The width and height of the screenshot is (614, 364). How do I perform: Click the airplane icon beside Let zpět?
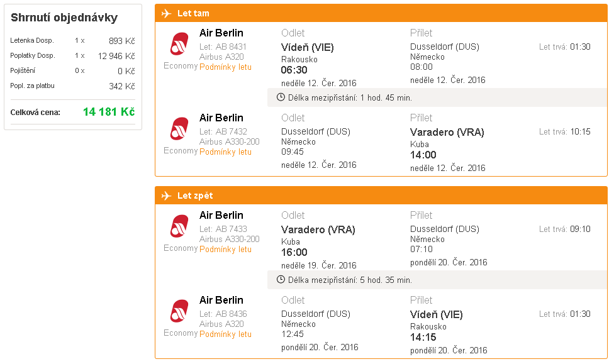(x=167, y=196)
